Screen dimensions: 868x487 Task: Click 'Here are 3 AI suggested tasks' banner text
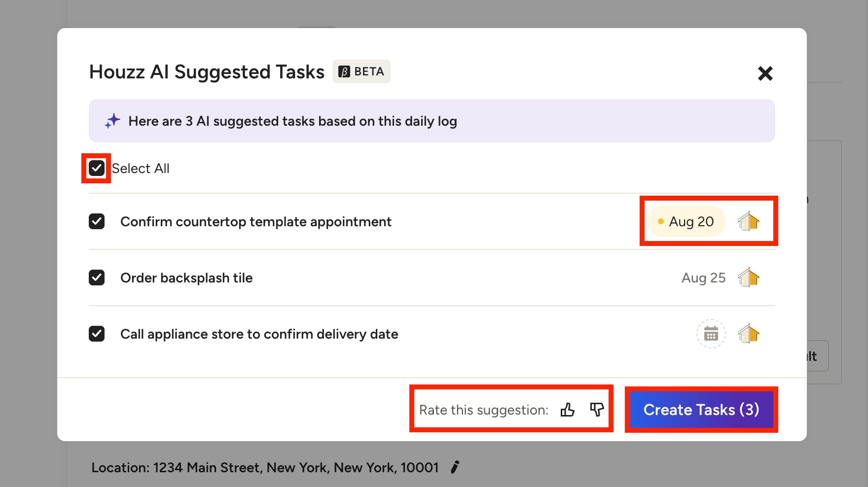[x=292, y=121]
